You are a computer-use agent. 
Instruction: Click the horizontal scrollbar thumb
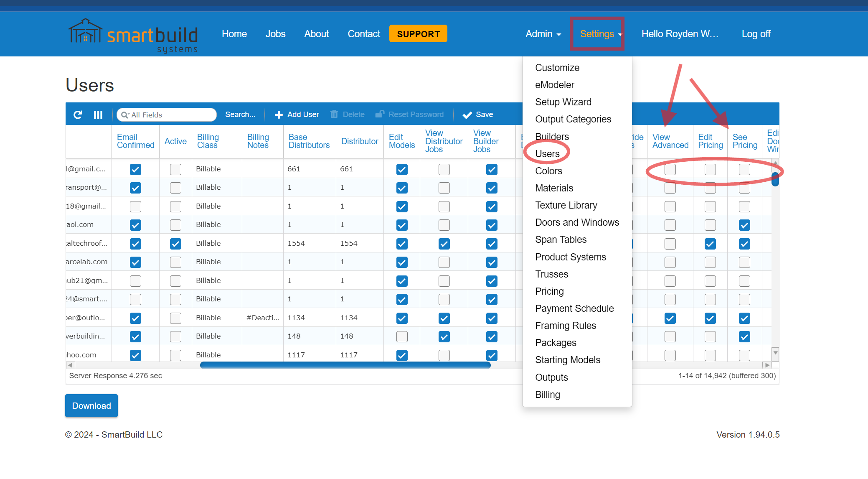click(x=345, y=365)
